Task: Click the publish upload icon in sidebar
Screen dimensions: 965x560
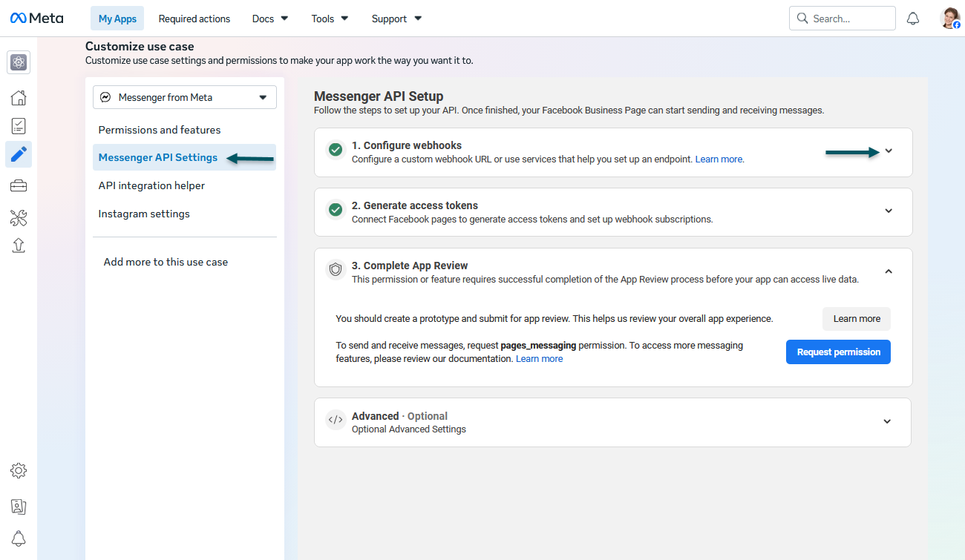Action: click(x=19, y=246)
